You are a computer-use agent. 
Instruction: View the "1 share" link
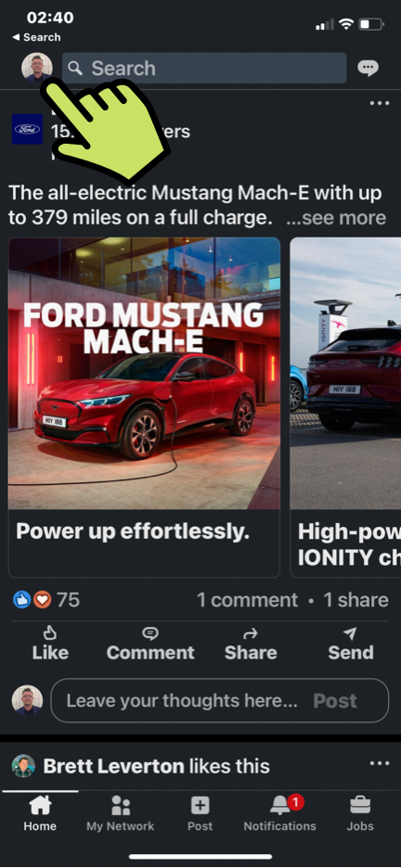pyautogui.click(x=356, y=600)
